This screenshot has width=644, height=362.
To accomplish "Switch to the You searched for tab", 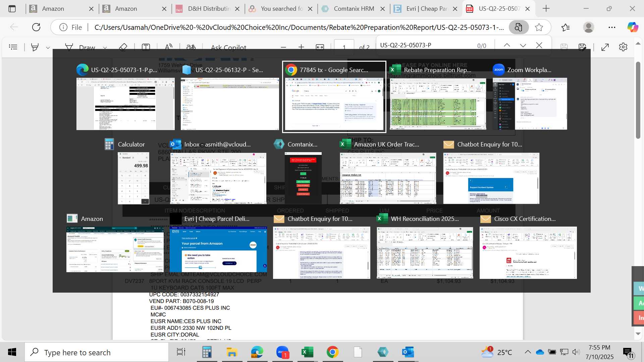I will coord(281,9).
